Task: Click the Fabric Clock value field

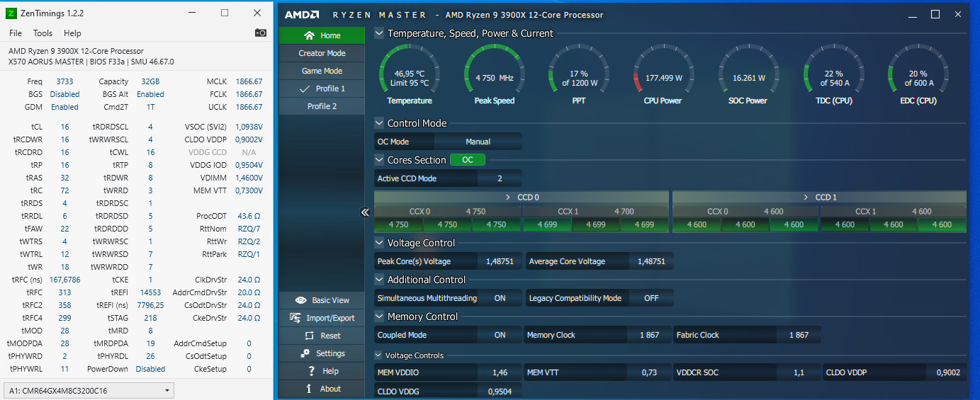Action: 799,335
